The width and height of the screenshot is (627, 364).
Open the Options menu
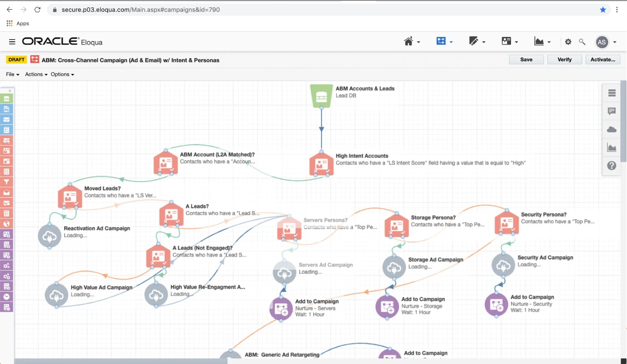(x=62, y=74)
